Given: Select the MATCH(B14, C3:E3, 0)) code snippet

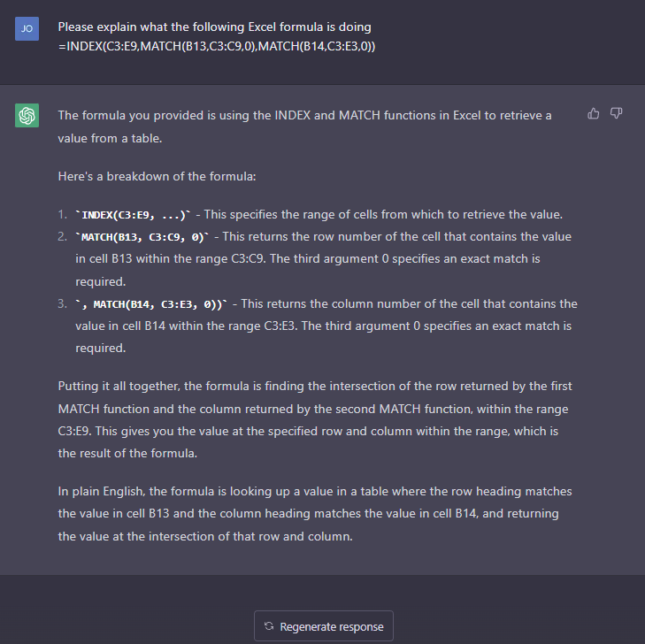Looking at the screenshot, I should [151, 304].
